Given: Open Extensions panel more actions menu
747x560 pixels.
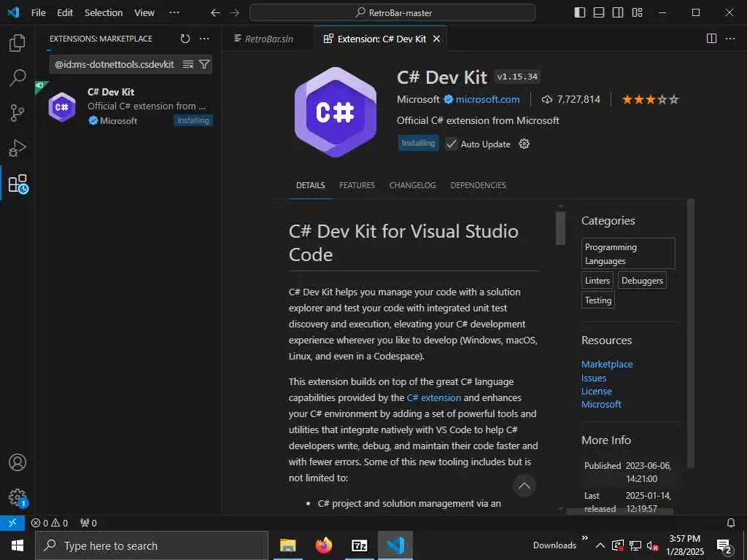Looking at the screenshot, I should click(204, 39).
